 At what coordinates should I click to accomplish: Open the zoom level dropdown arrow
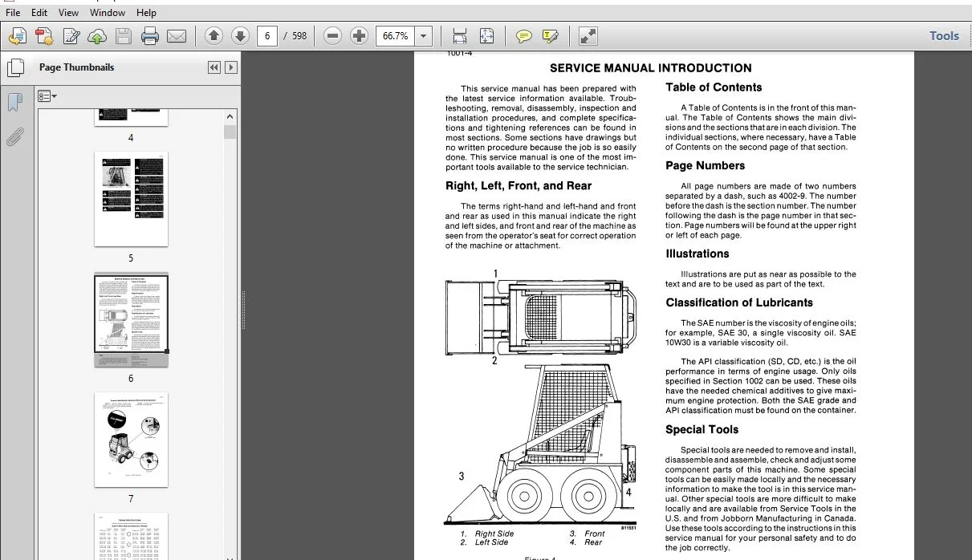424,36
